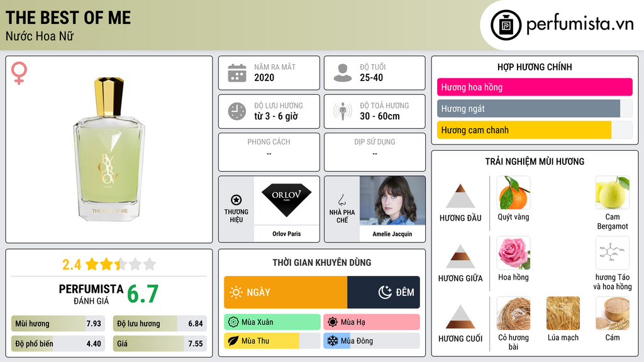Click the calendar icon beside Năm ra mắt
Image resolution: width=644 pixels, height=362 pixels.
pyautogui.click(x=237, y=73)
